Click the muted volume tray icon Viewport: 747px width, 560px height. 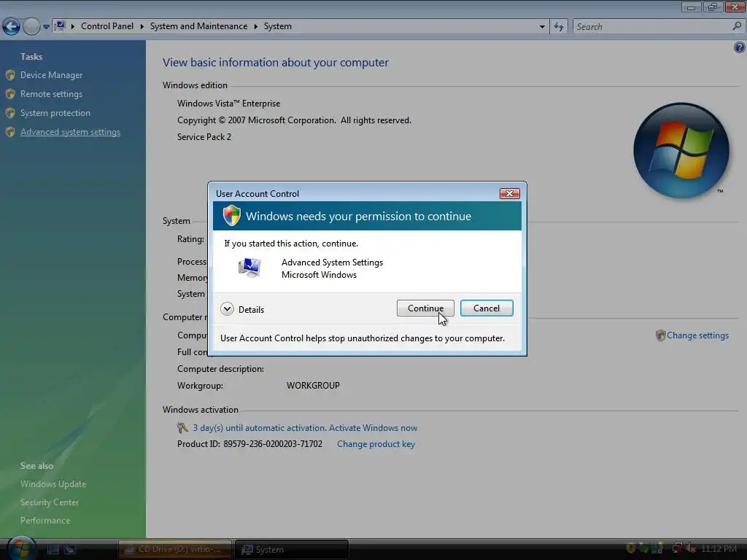point(692,548)
